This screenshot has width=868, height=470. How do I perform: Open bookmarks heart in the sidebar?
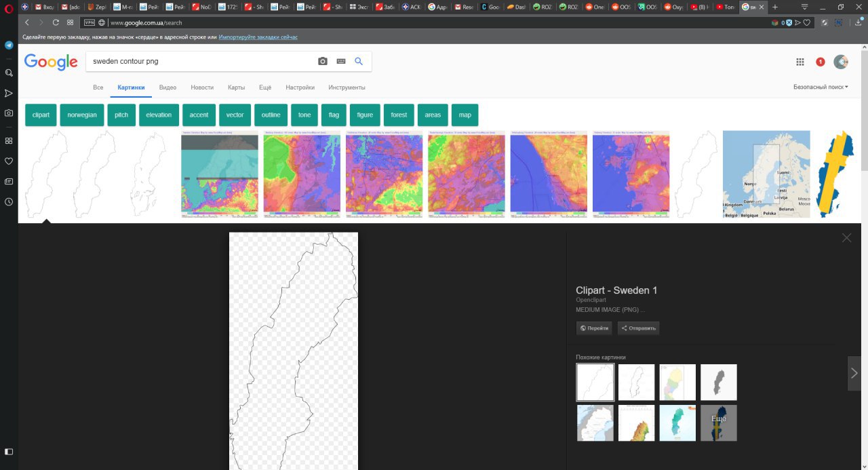(x=9, y=161)
